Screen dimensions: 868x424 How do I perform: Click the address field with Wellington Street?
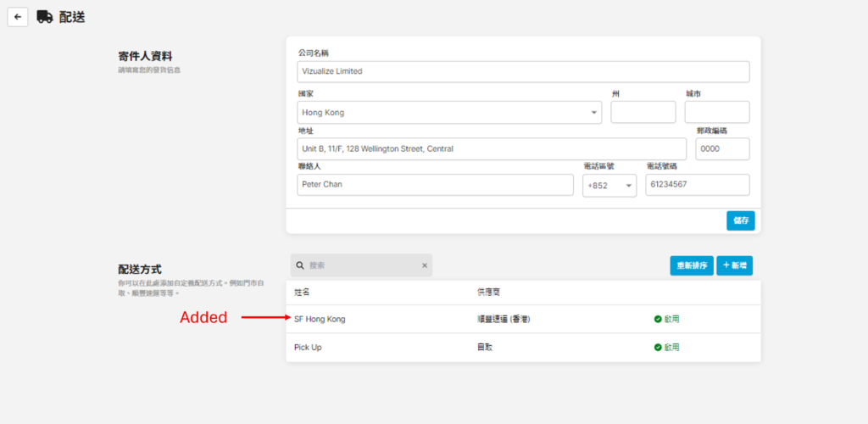[492, 148]
